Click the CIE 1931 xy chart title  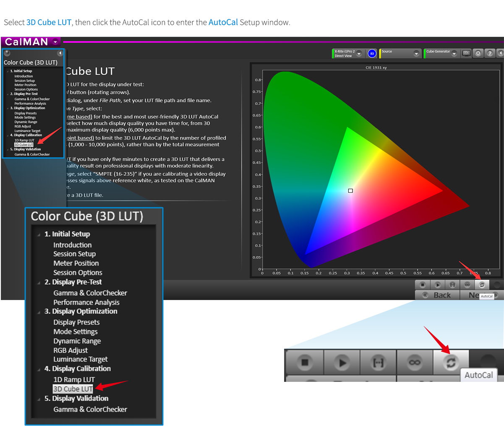(x=376, y=68)
